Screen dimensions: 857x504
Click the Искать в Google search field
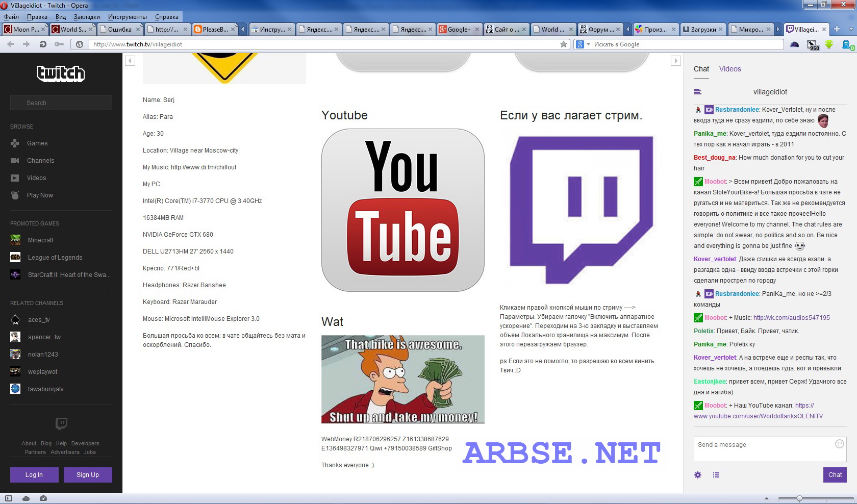(687, 44)
